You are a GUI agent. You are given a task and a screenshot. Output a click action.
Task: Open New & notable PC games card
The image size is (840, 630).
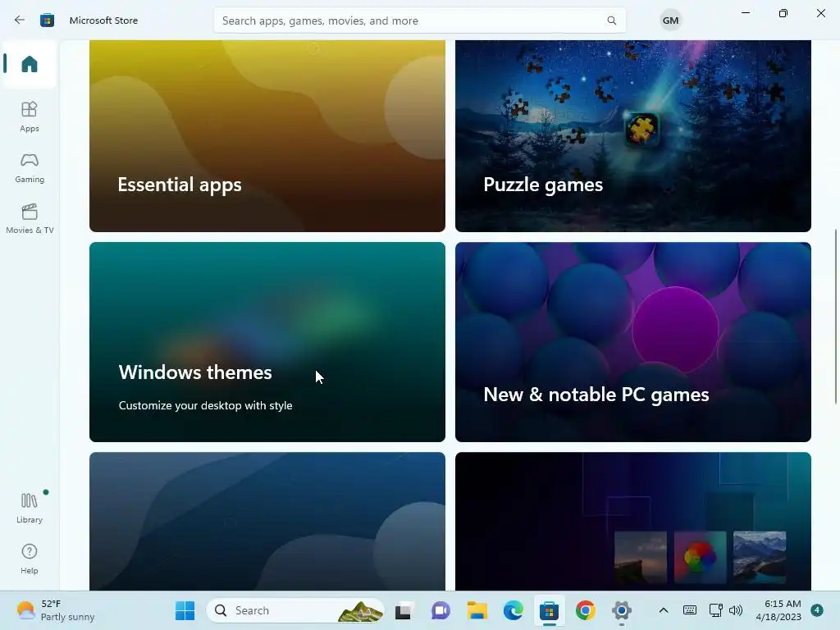click(632, 342)
